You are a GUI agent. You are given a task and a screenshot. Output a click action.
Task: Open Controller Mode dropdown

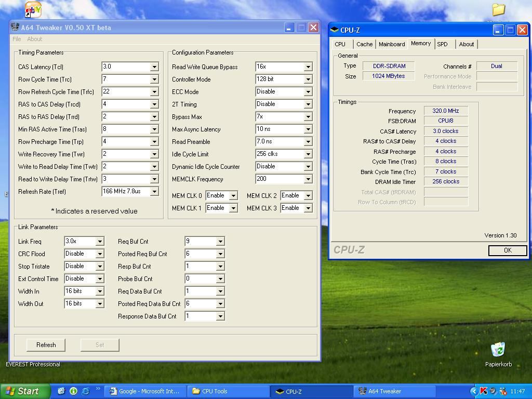point(308,79)
